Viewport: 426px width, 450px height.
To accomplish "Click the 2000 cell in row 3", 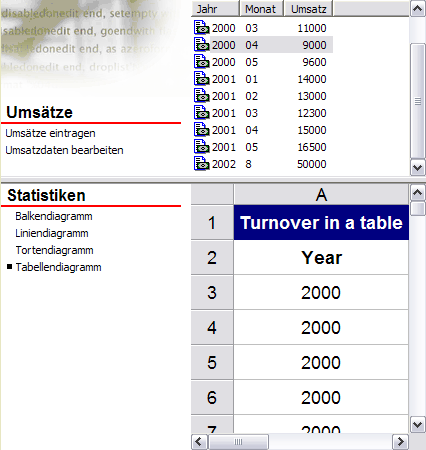I will (321, 293).
